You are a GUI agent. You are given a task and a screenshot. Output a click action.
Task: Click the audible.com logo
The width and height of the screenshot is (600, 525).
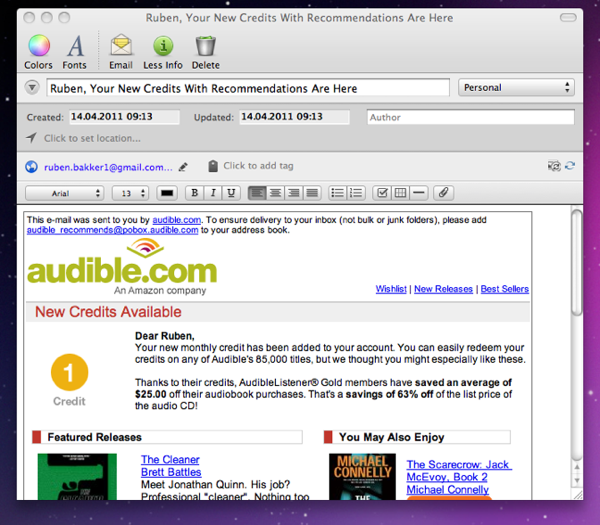[x=122, y=267]
